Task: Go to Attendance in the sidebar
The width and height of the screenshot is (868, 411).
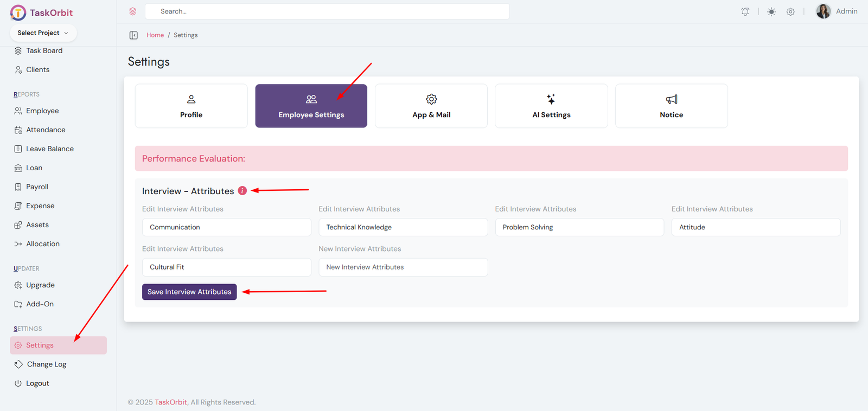Action: [x=46, y=130]
